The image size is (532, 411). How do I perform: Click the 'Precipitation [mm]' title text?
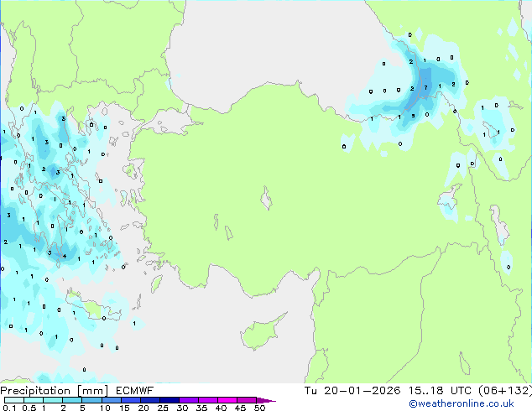click(55, 391)
